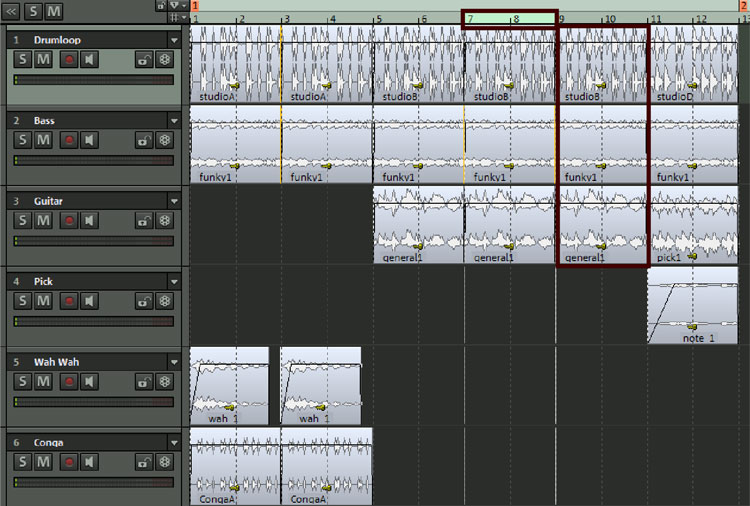Lock the Guitar track
This screenshot has height=506, width=750.
pos(144,220)
